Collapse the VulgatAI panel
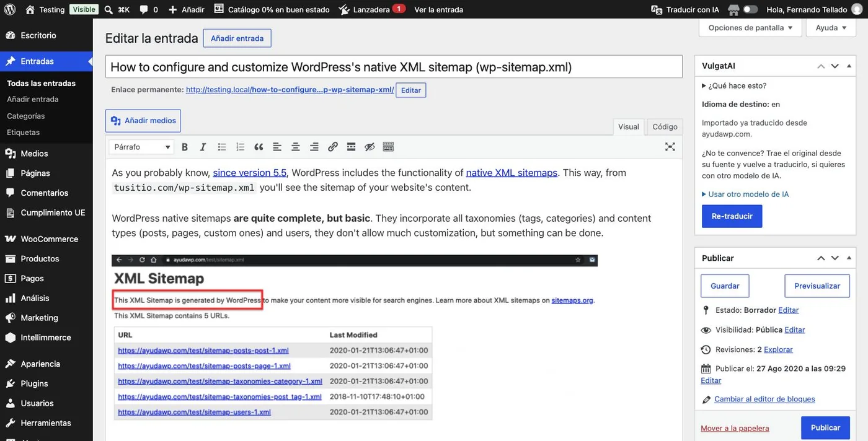The image size is (868, 441). (851, 66)
